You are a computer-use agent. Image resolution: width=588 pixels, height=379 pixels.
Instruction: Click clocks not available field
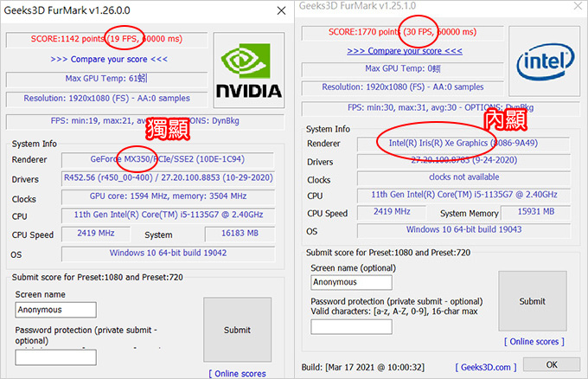[463, 177]
